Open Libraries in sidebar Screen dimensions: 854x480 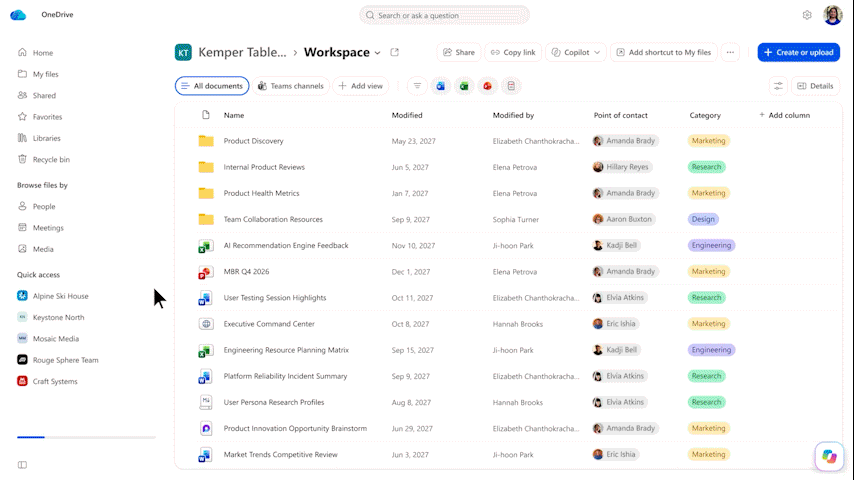pos(46,138)
